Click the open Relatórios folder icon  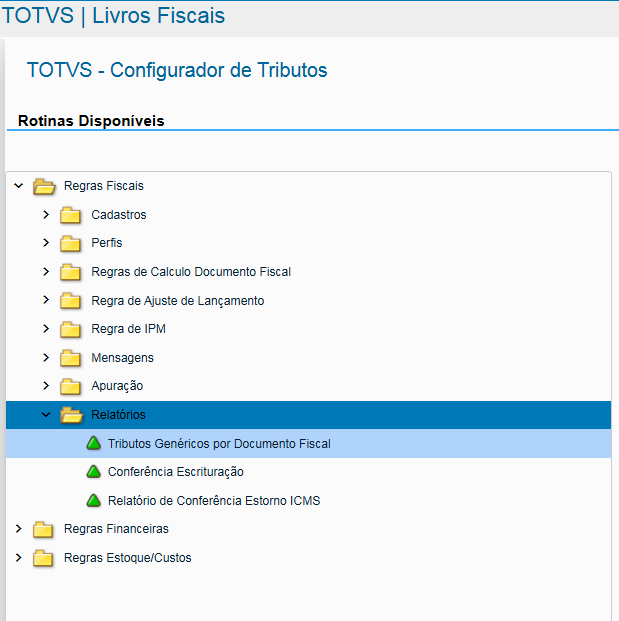click(x=71, y=415)
